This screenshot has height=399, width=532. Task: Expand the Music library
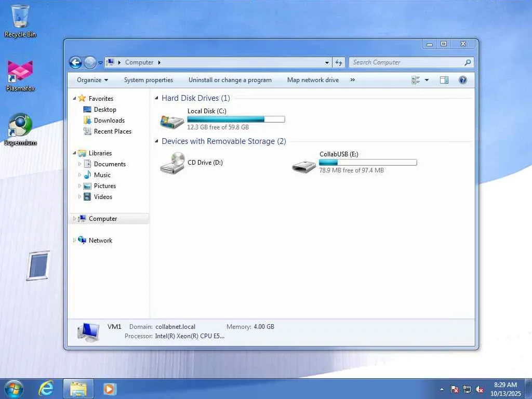79,175
